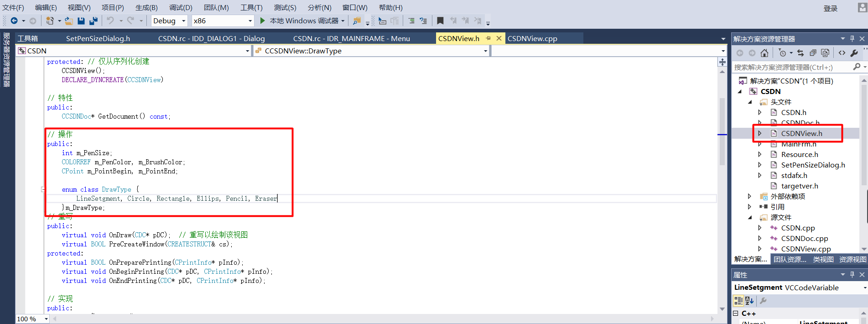Screen dimensions: 868x324
Task: Click the split editor window handle
Action: click(x=722, y=62)
